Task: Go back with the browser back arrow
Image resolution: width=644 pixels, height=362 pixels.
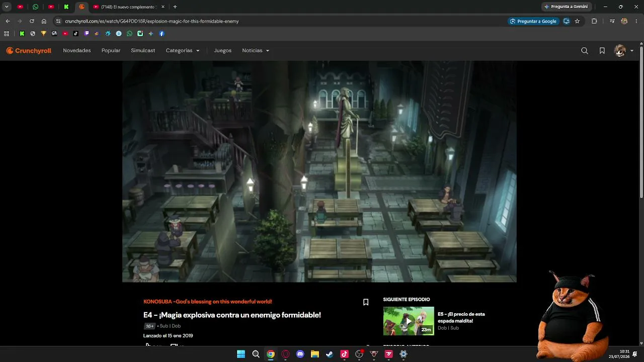Action: (x=8, y=21)
